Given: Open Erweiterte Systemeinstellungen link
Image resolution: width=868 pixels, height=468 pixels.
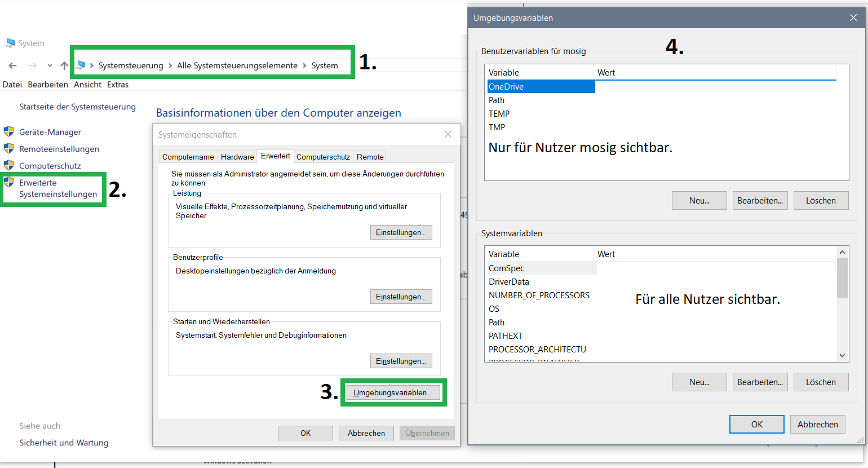Looking at the screenshot, I should pos(58,188).
